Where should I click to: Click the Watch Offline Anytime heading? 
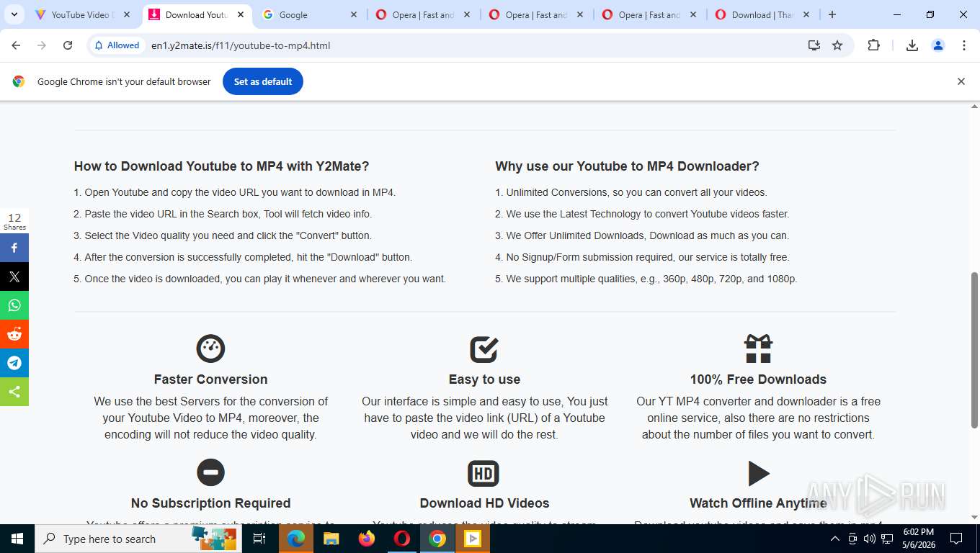(758, 503)
